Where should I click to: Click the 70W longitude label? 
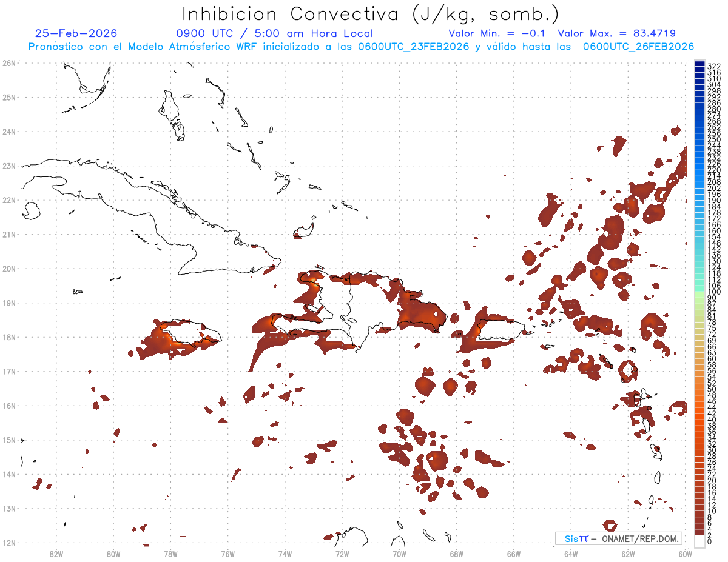(399, 554)
